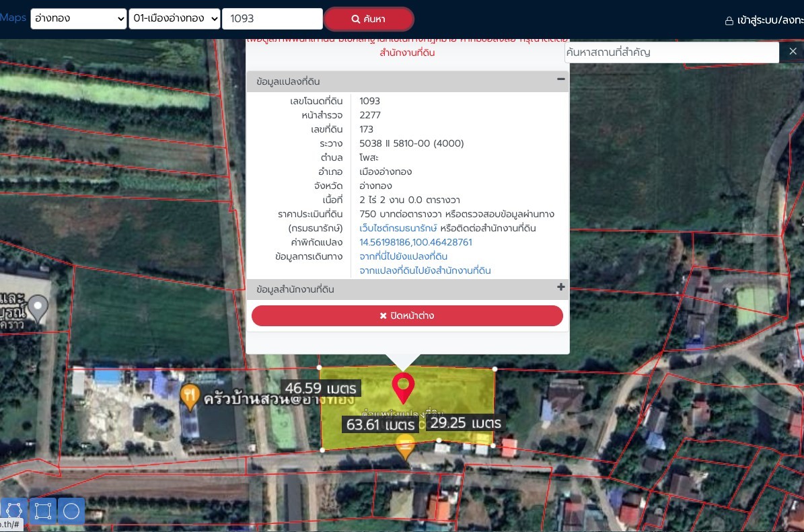Viewport: 804px width, 532px height.
Task: Click the ค้นหา search button
Action: (x=369, y=19)
